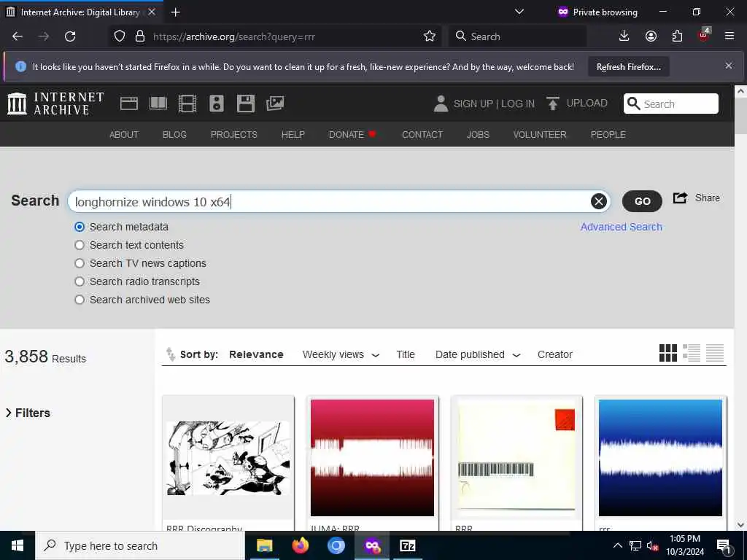Sort results by Title

click(406, 355)
